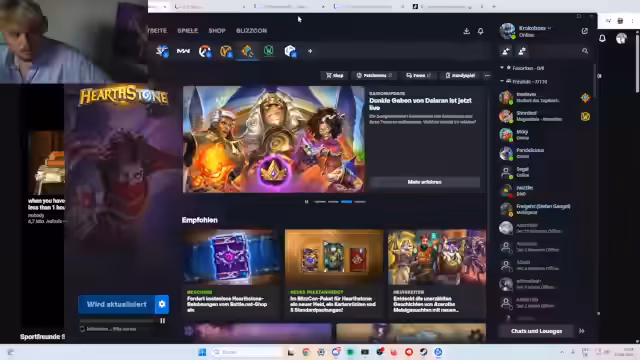Open game settings gear beside Wird aktualisiert
This screenshot has width=640, height=360.
tap(162, 304)
